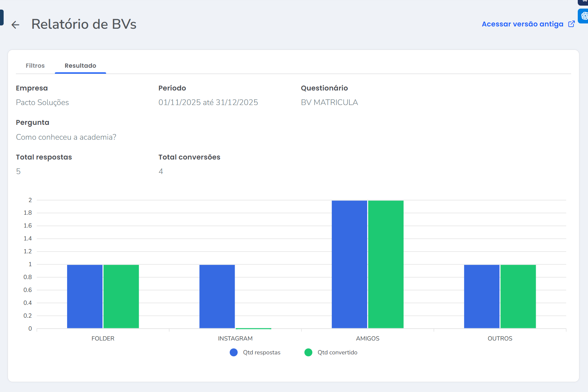Click the green FOLDER converted bar

[x=121, y=296]
